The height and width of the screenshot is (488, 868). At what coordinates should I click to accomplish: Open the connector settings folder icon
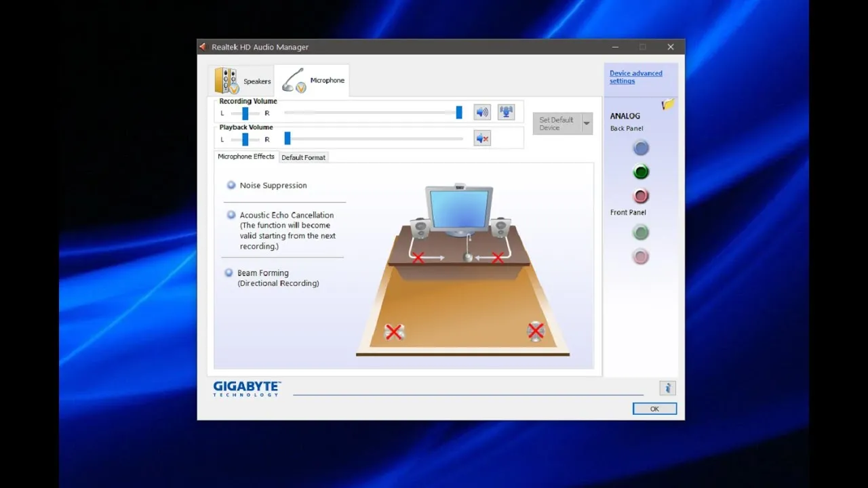click(669, 104)
